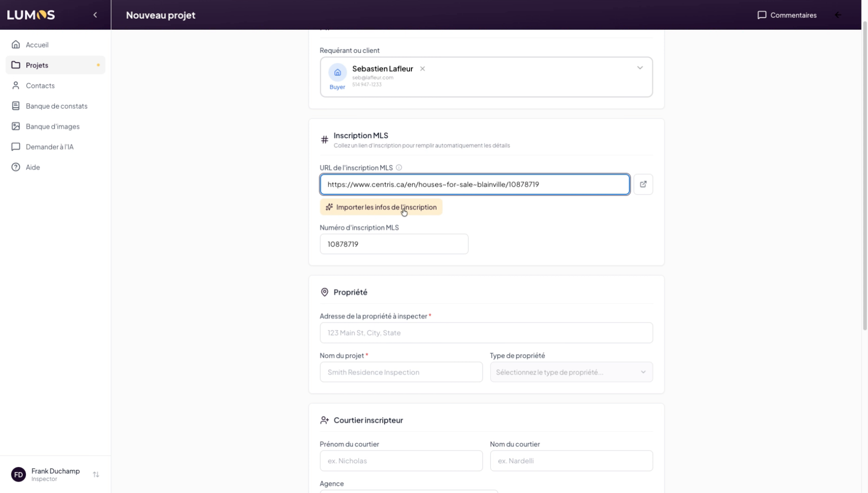The width and height of the screenshot is (868, 493).
Task: Click the back arrow in the header
Action: pyautogui.click(x=838, y=15)
